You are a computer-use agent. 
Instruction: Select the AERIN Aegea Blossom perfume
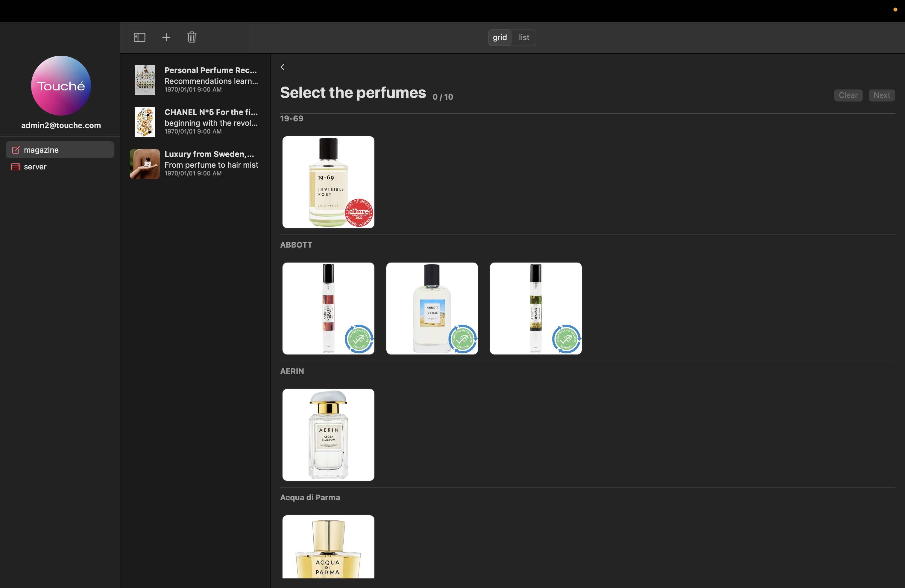[328, 434]
